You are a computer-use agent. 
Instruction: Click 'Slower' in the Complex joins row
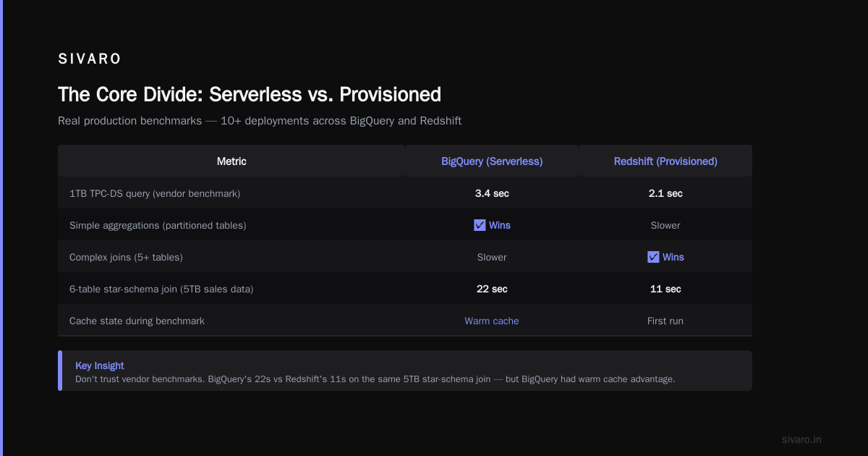tap(492, 257)
